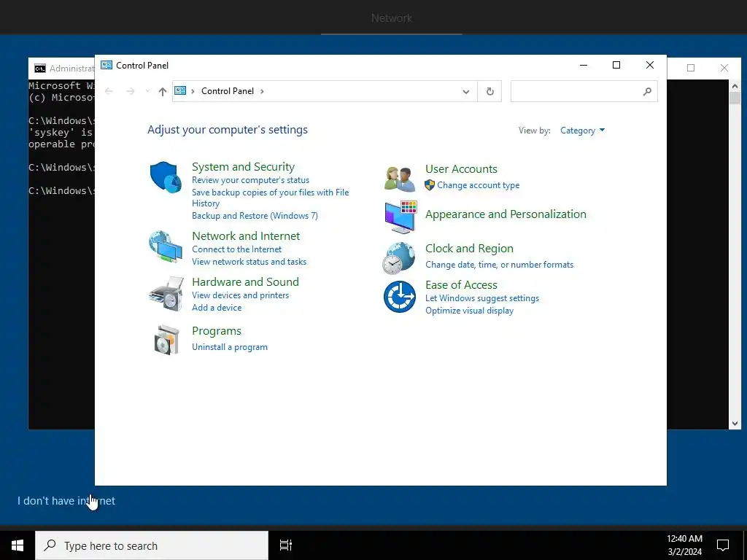This screenshot has height=560, width=747.
Task: Click the Refresh button next to address bar
Action: click(x=489, y=91)
